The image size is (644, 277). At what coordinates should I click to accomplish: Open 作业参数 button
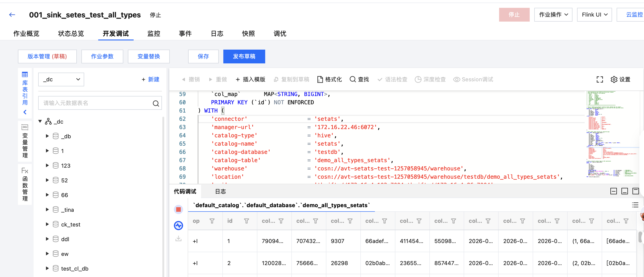(x=102, y=57)
